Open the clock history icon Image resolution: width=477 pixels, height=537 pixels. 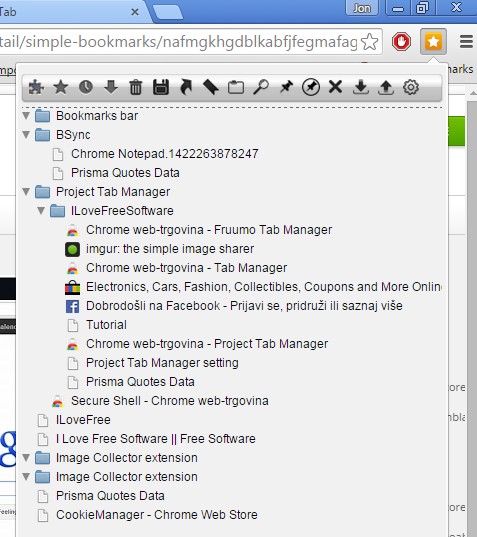tap(86, 87)
